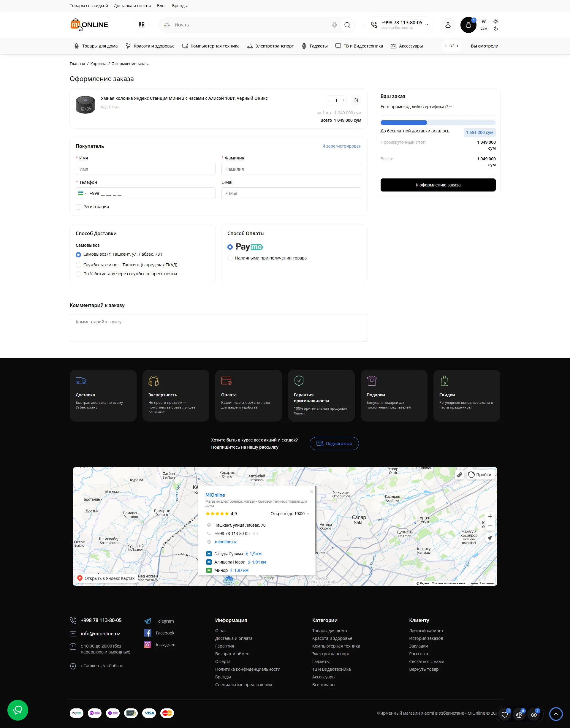Increase product quantity with plus
The image size is (570, 728).
(344, 100)
